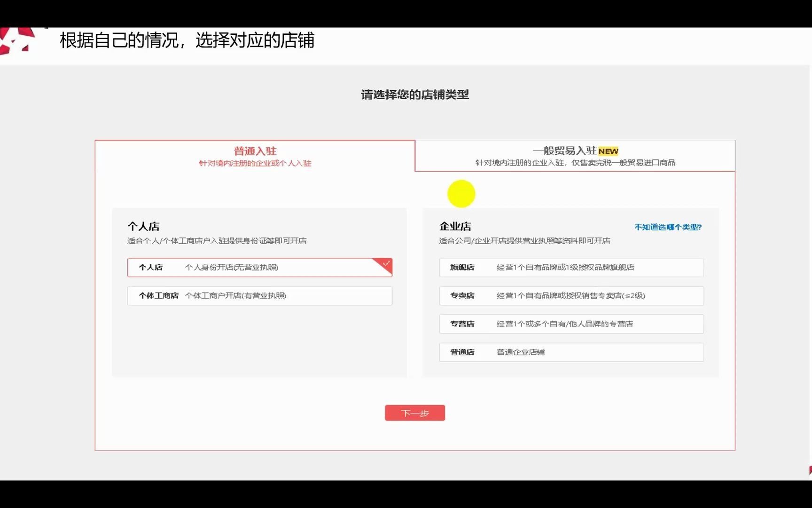Click the NEW badge on 一般贸易入驻
The width and height of the screenshot is (812, 508).
[608, 151]
